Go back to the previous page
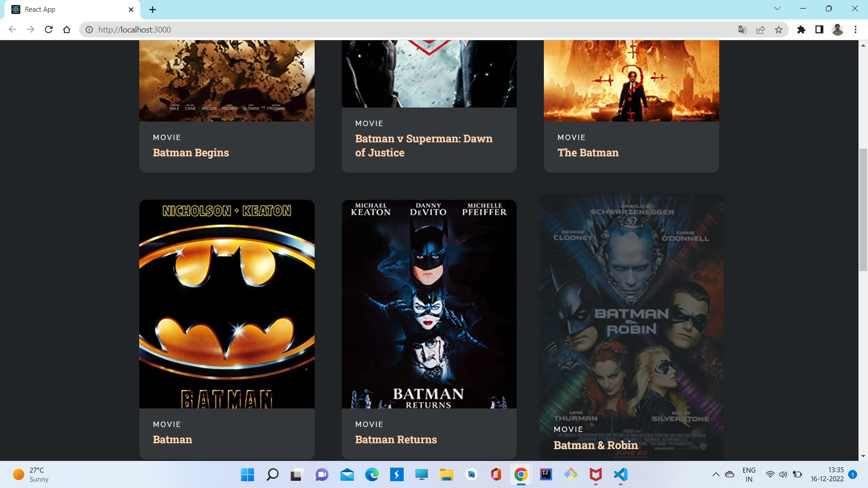Screen dimensions: 868x488 pos(12,29)
